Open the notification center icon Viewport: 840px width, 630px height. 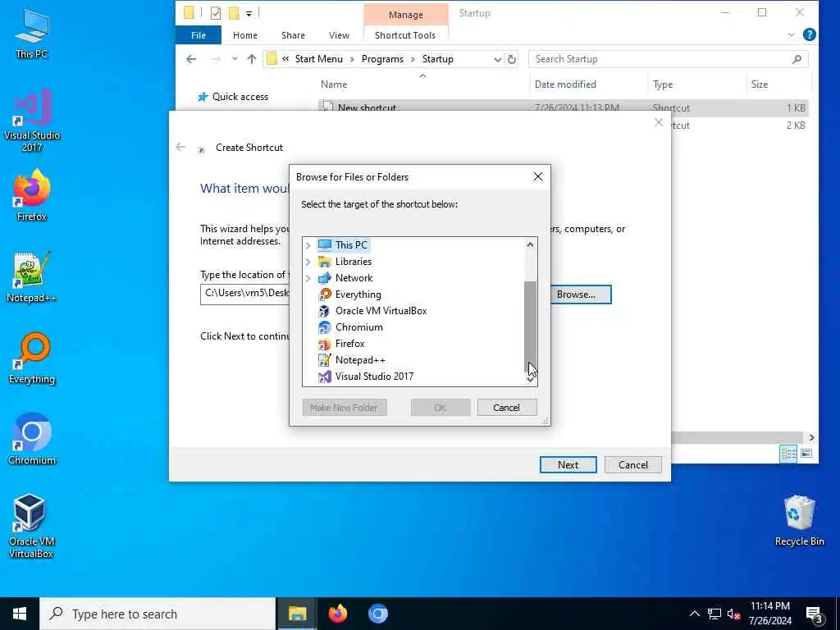pos(815,614)
